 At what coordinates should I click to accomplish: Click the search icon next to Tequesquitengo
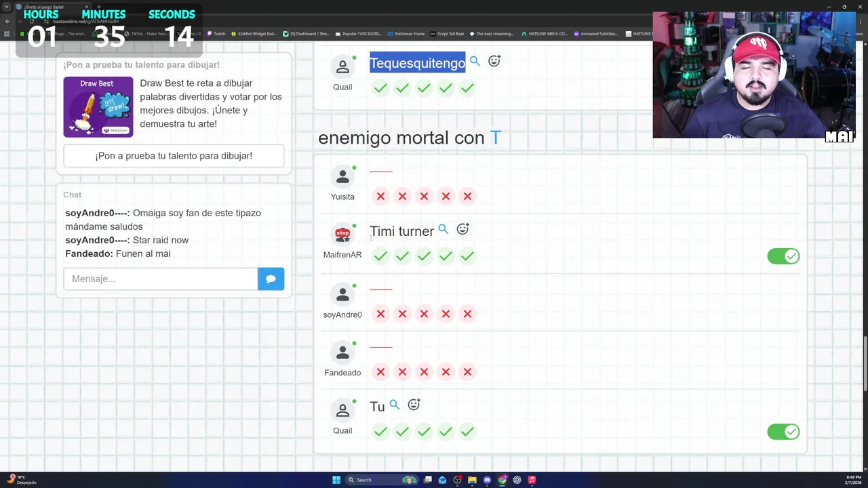click(x=475, y=61)
